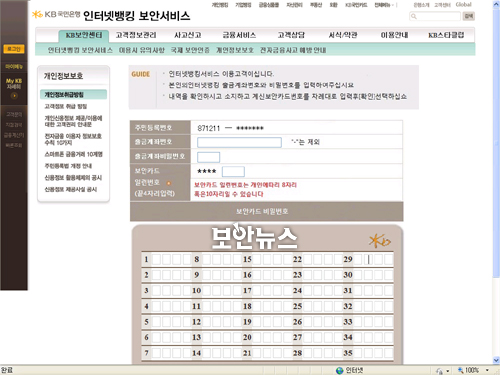
Task: Click 기업뱅킹 link in top utility bar
Action: pyautogui.click(x=243, y=5)
